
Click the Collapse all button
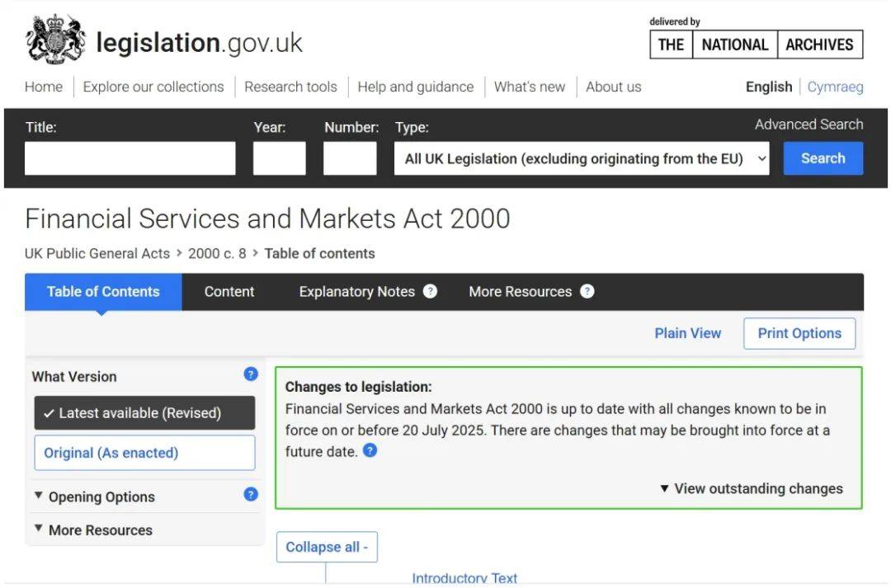(x=327, y=547)
